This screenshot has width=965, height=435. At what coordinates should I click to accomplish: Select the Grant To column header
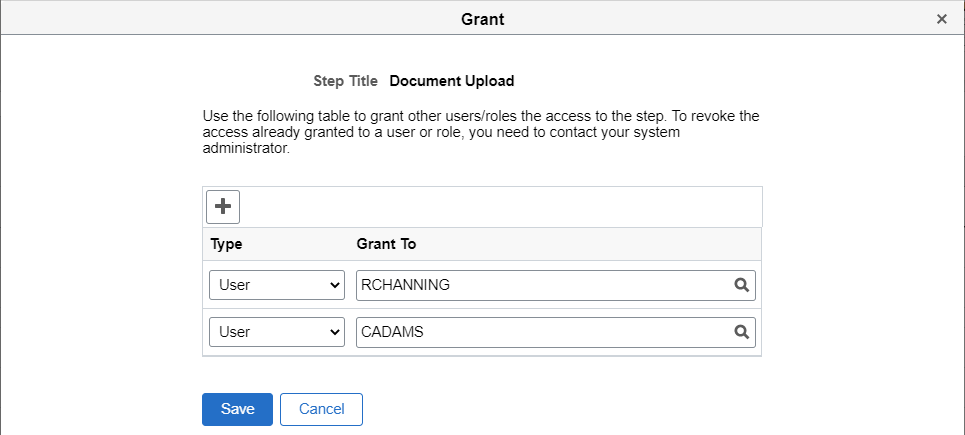tap(386, 243)
